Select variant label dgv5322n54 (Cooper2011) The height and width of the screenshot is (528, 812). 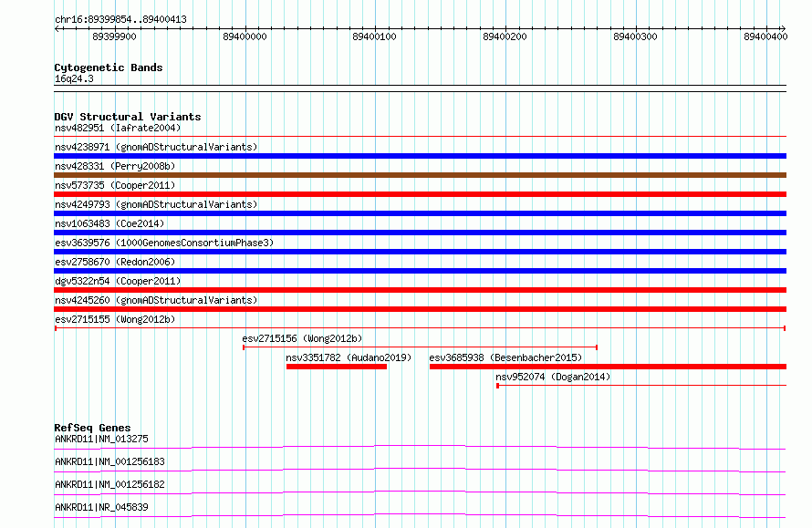point(118,281)
